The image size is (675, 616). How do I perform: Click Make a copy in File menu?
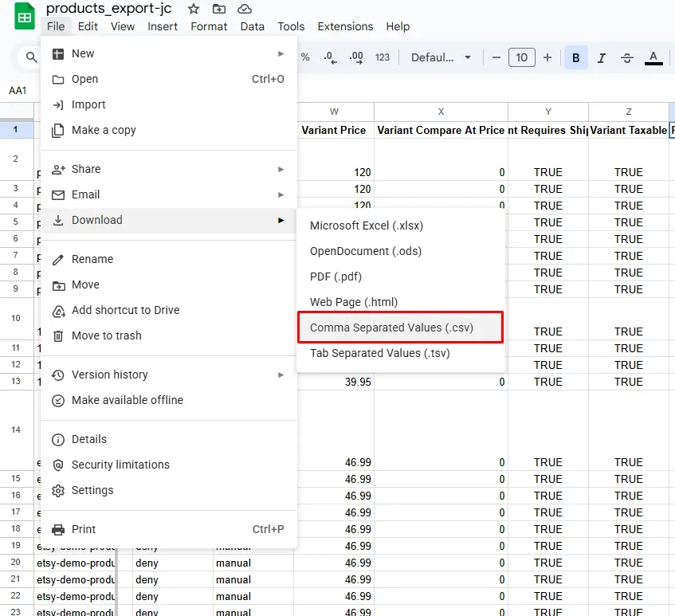click(104, 130)
